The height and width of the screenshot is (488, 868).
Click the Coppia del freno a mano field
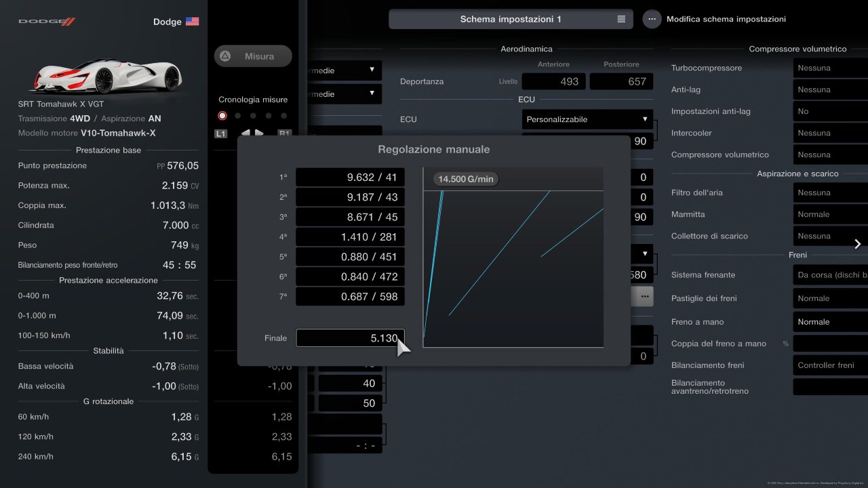[x=831, y=344]
